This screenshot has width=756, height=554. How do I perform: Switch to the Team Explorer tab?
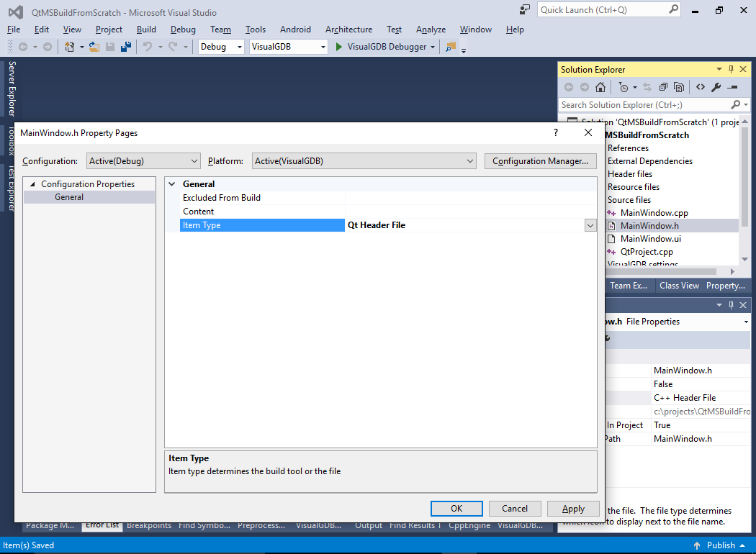[x=629, y=286]
